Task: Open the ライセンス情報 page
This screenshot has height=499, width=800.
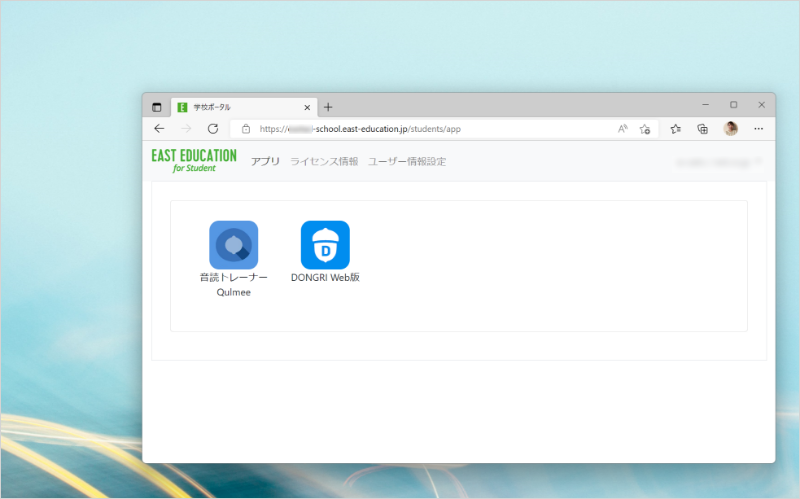Action: (x=324, y=161)
